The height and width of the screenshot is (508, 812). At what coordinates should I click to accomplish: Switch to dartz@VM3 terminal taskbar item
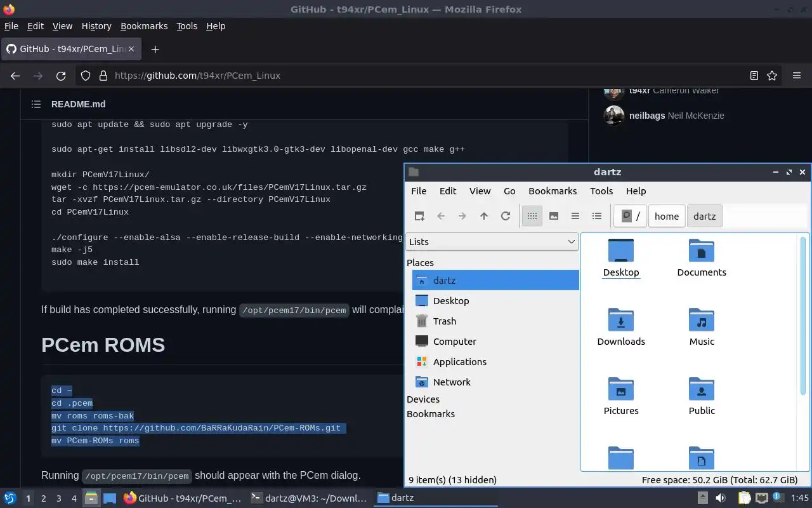(x=309, y=498)
